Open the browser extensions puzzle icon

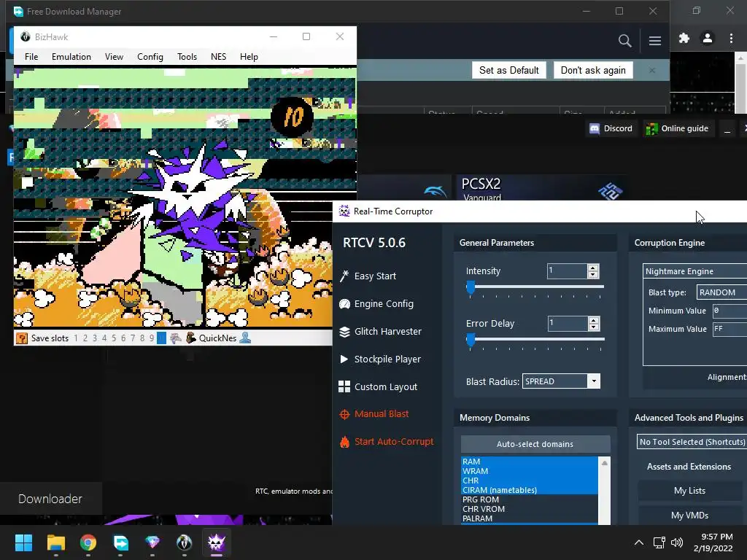[x=684, y=38]
